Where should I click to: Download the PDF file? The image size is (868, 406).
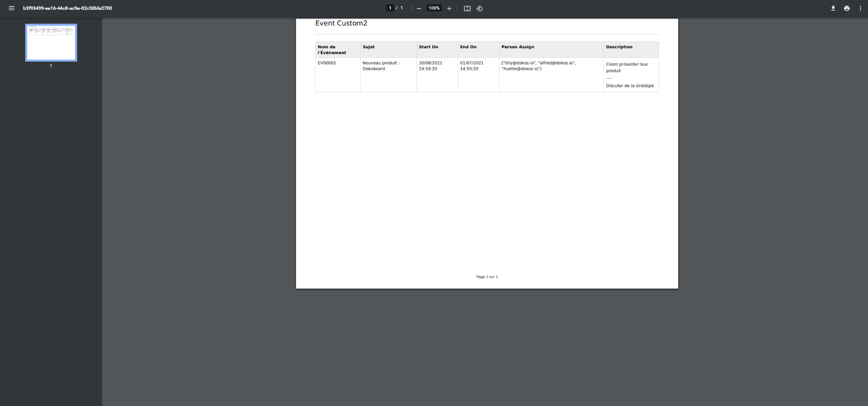(833, 8)
